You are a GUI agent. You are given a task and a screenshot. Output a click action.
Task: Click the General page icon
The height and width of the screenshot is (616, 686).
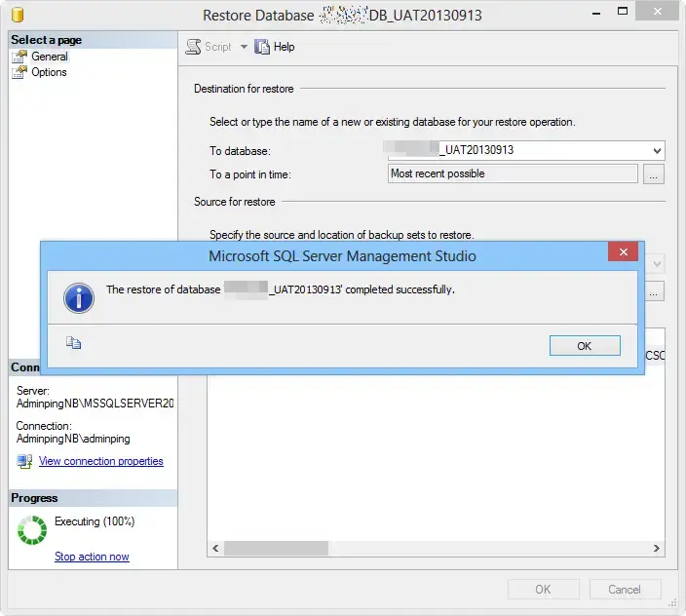pyautogui.click(x=19, y=57)
